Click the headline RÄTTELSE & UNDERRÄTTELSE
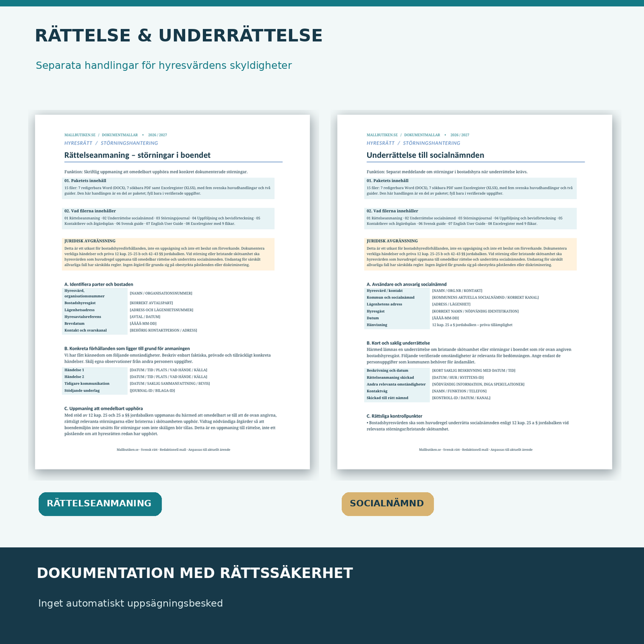644x644 pixels. [x=179, y=36]
